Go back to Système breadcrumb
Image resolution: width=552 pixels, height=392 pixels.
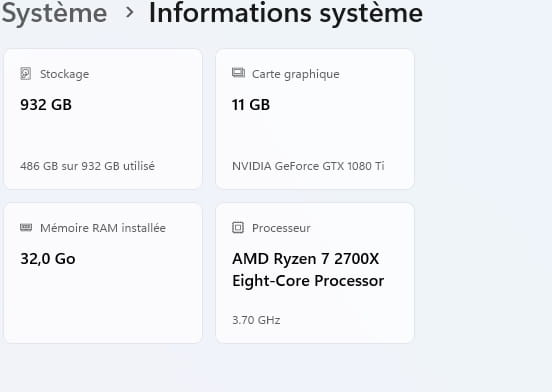[x=54, y=13]
